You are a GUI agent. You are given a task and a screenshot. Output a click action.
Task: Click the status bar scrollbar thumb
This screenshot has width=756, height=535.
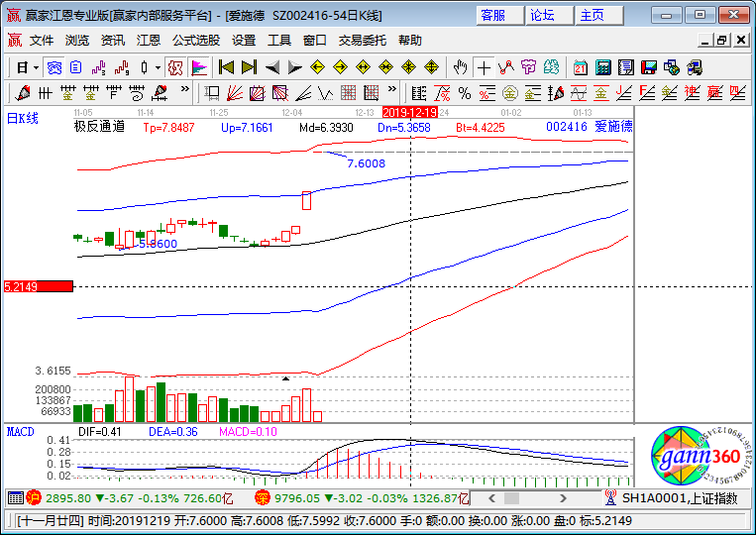(511, 498)
